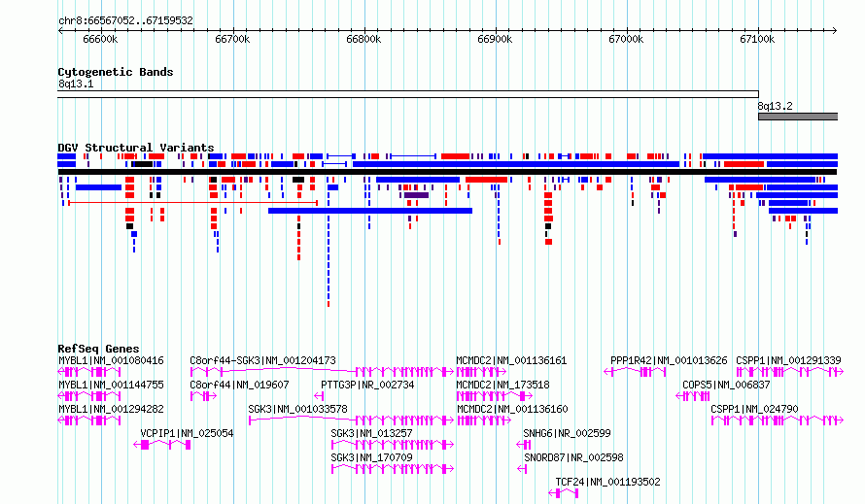Select the SGK3|NM_013257 gene label

(371, 433)
